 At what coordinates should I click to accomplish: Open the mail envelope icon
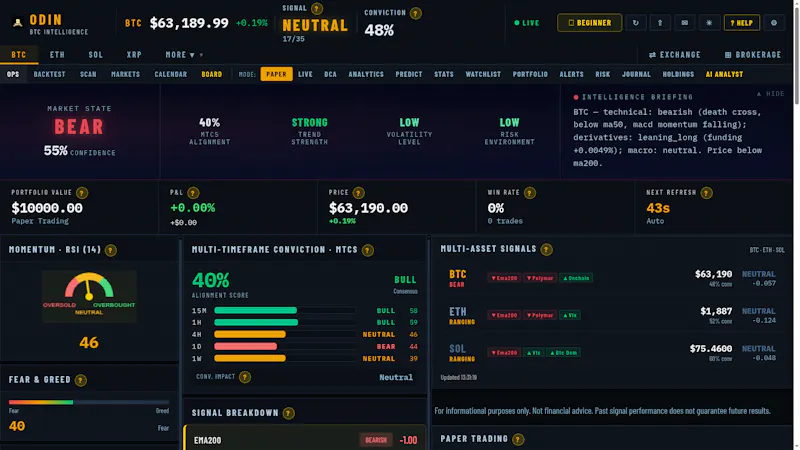[x=684, y=22]
